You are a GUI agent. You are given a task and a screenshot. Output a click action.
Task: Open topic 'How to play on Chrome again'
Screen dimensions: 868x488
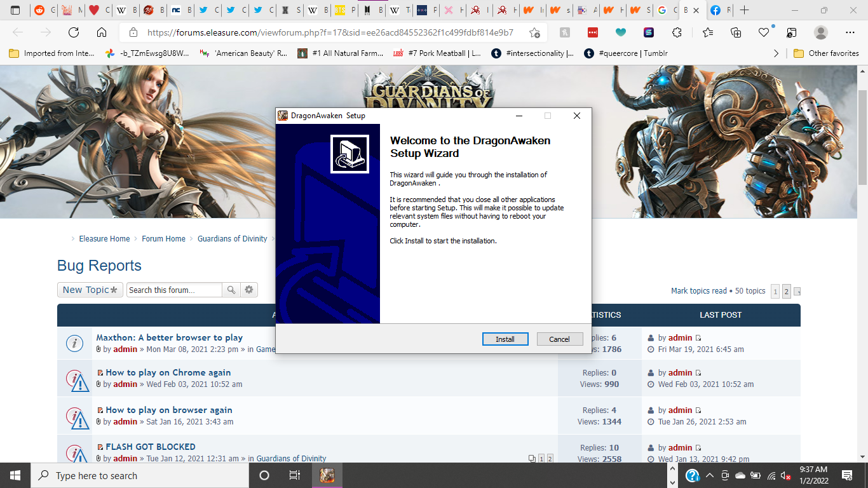coord(168,372)
